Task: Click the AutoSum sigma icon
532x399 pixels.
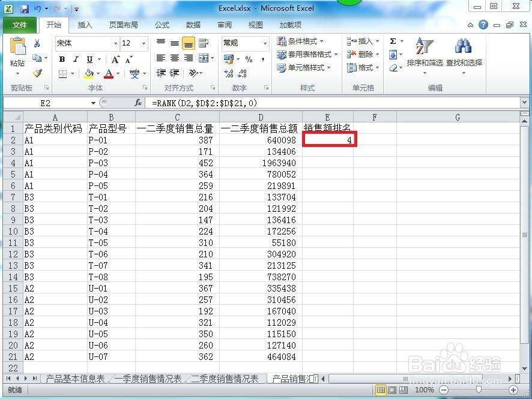Action: click(x=393, y=41)
